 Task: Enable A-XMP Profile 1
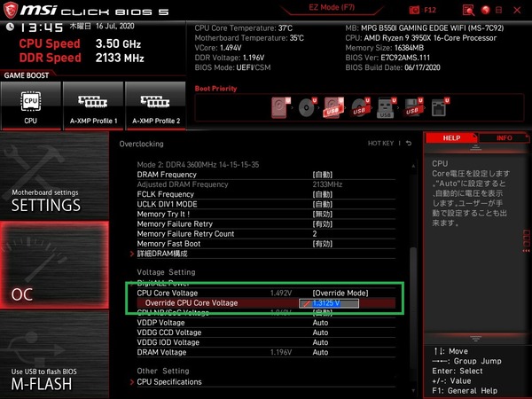[x=93, y=106]
